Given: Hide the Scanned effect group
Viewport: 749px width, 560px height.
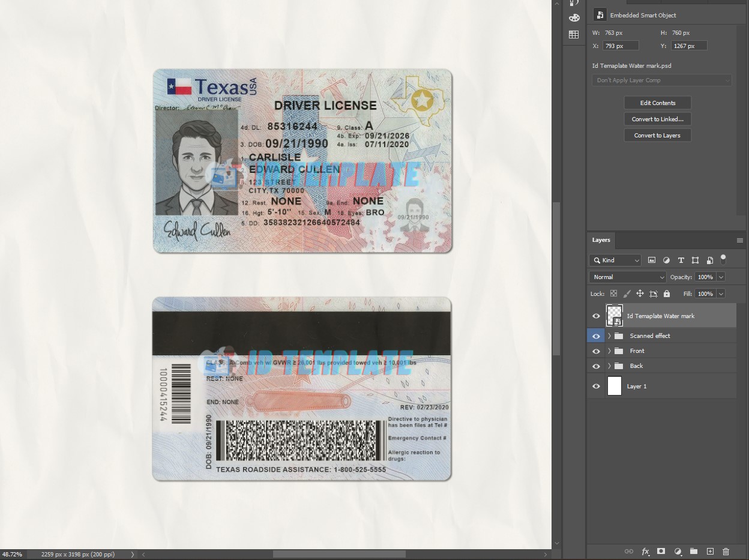Looking at the screenshot, I should [x=596, y=336].
